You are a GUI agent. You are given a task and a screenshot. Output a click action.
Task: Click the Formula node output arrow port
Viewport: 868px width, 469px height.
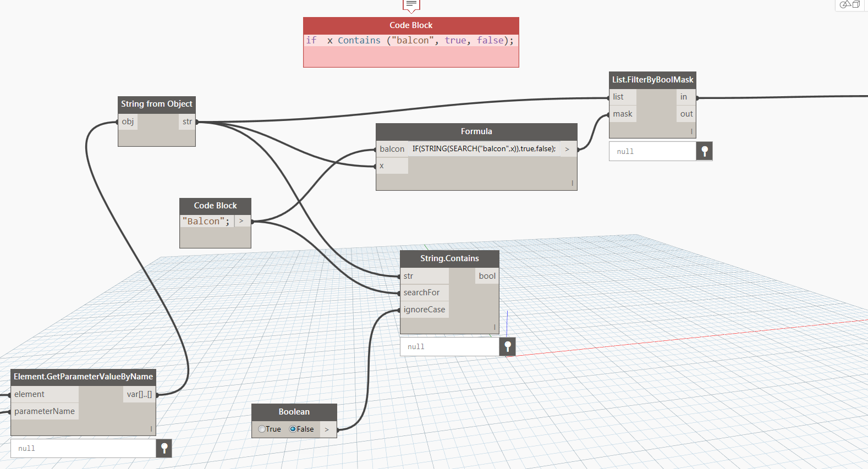point(567,149)
